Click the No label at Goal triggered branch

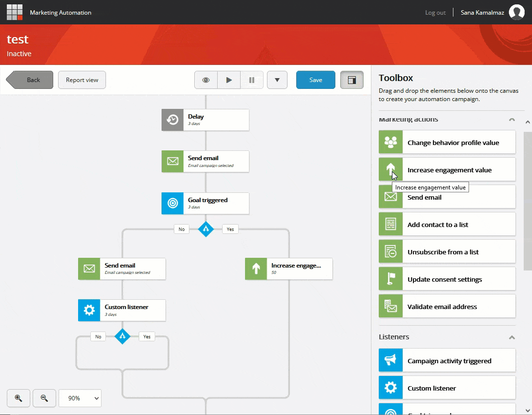point(182,229)
